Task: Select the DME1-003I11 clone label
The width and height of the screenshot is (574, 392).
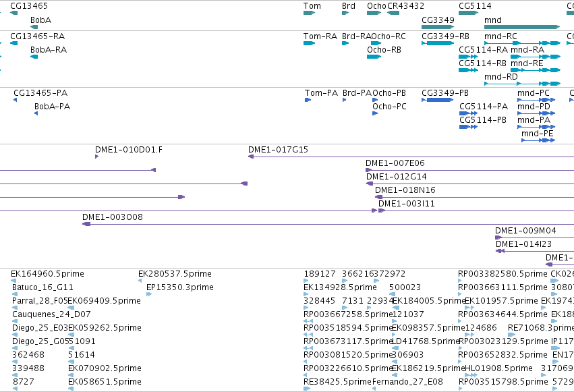Action: point(406,204)
